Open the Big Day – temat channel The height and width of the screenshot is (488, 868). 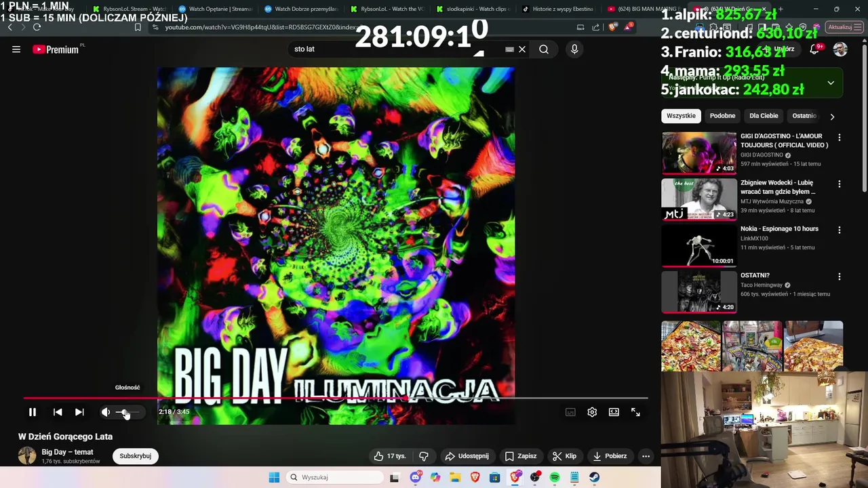(x=67, y=452)
